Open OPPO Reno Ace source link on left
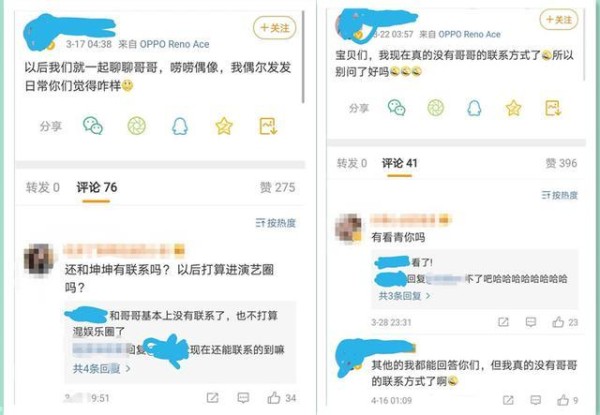This screenshot has width=600, height=415. 174,44
